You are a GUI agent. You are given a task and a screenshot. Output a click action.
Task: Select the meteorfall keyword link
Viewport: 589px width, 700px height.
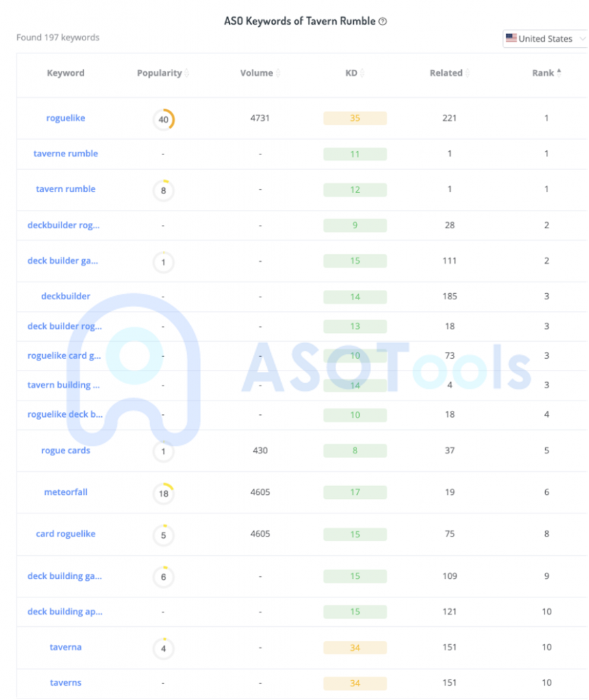(x=66, y=492)
